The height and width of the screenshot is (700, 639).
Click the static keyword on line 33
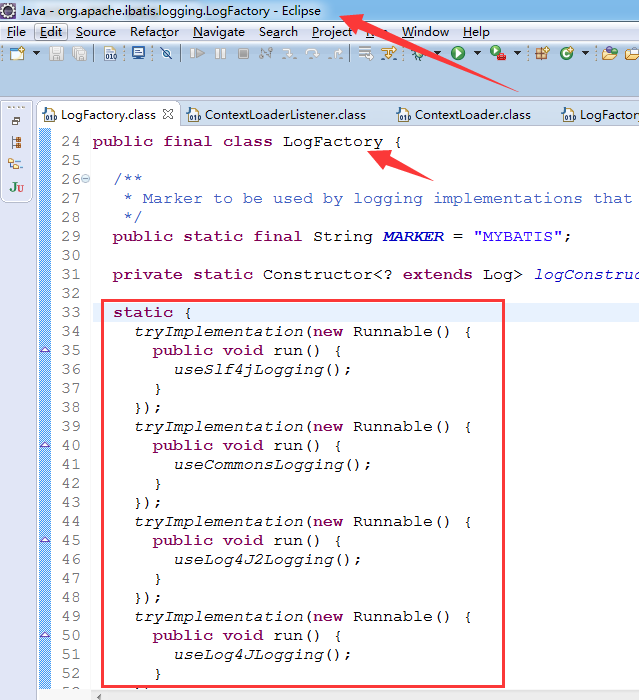coord(143,312)
